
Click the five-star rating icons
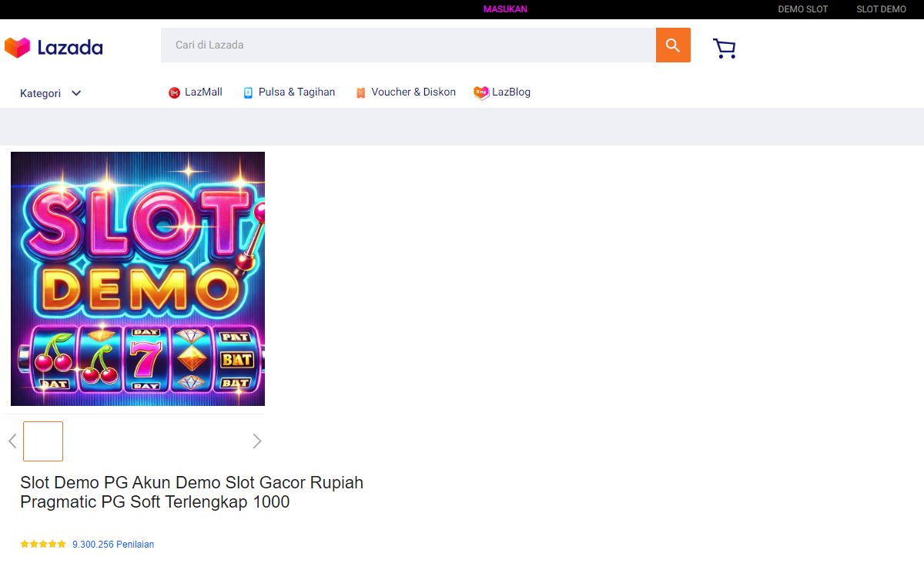[43, 544]
